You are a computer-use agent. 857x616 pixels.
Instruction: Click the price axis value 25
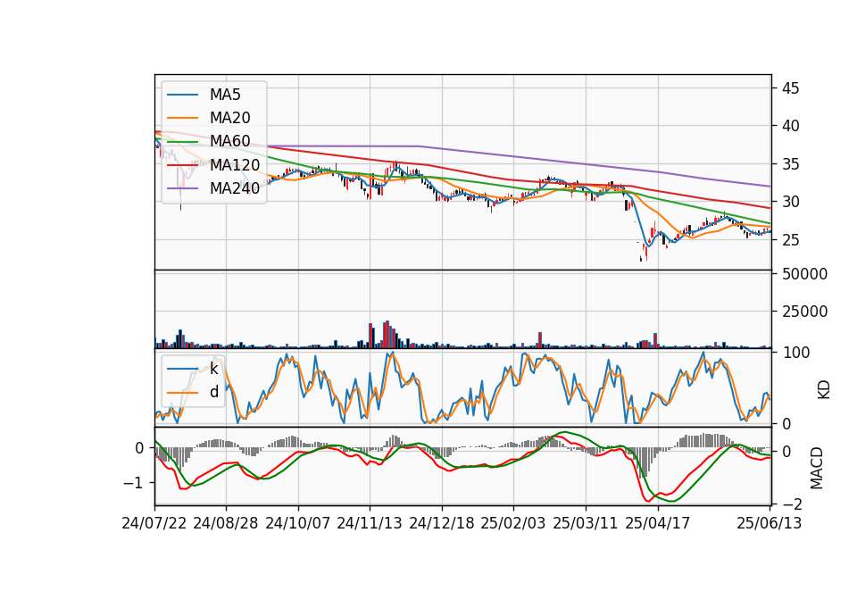coord(790,240)
